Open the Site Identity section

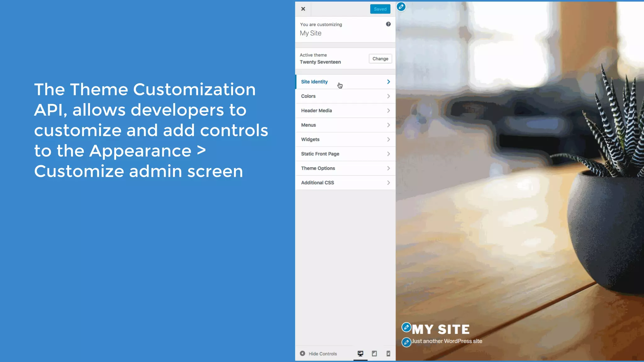coord(314,82)
